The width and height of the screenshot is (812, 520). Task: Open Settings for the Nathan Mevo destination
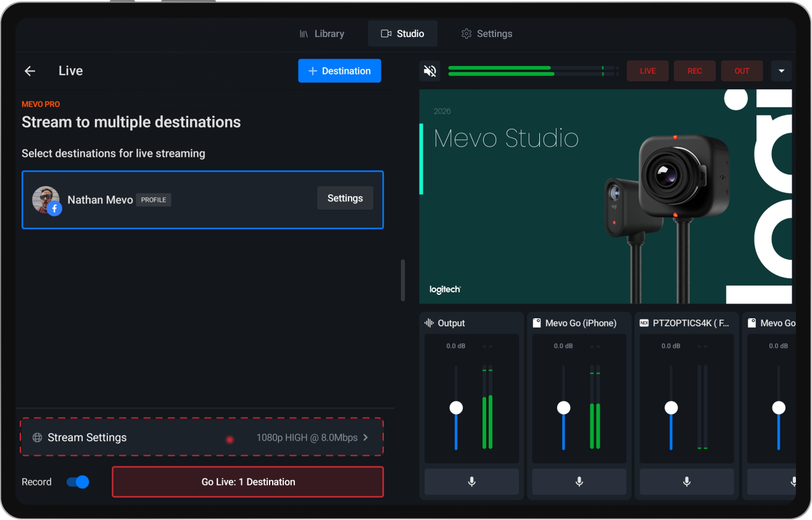(345, 198)
